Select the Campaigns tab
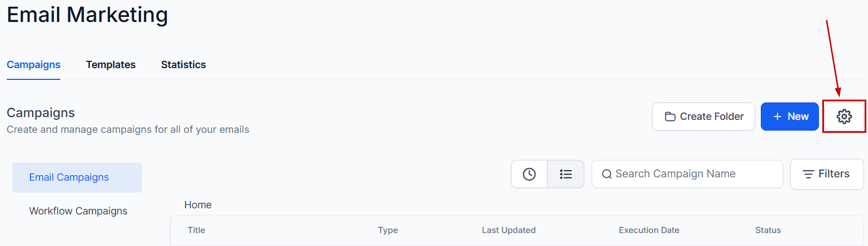 point(33,65)
